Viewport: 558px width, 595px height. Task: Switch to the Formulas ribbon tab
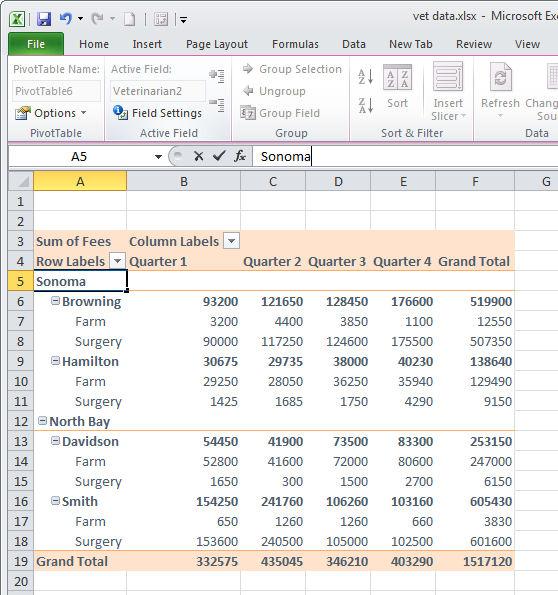click(x=295, y=44)
